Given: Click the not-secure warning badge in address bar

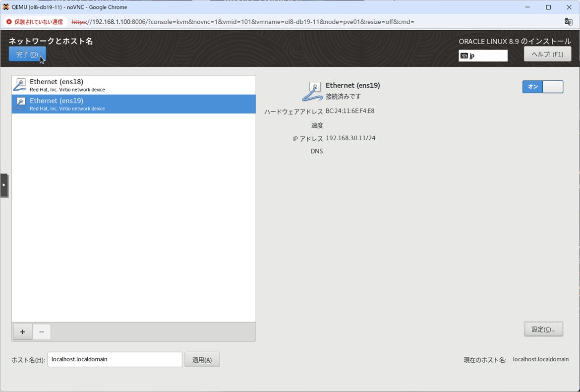Looking at the screenshot, I should point(35,22).
